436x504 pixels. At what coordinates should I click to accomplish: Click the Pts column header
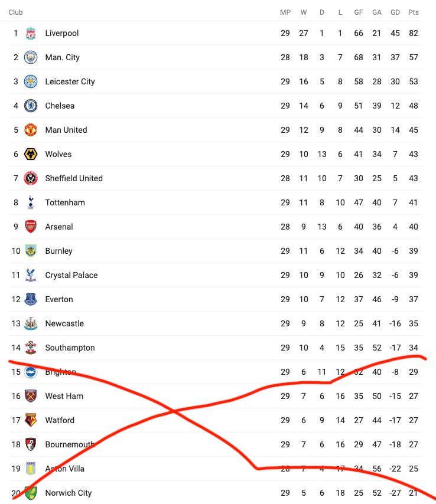point(413,12)
